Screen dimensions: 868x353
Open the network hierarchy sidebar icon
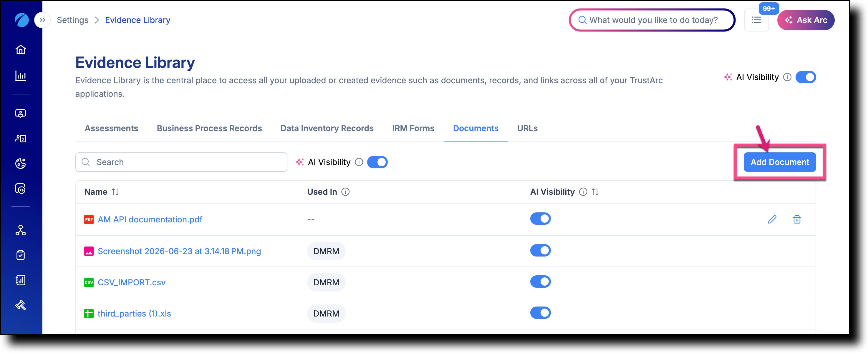[21, 230]
